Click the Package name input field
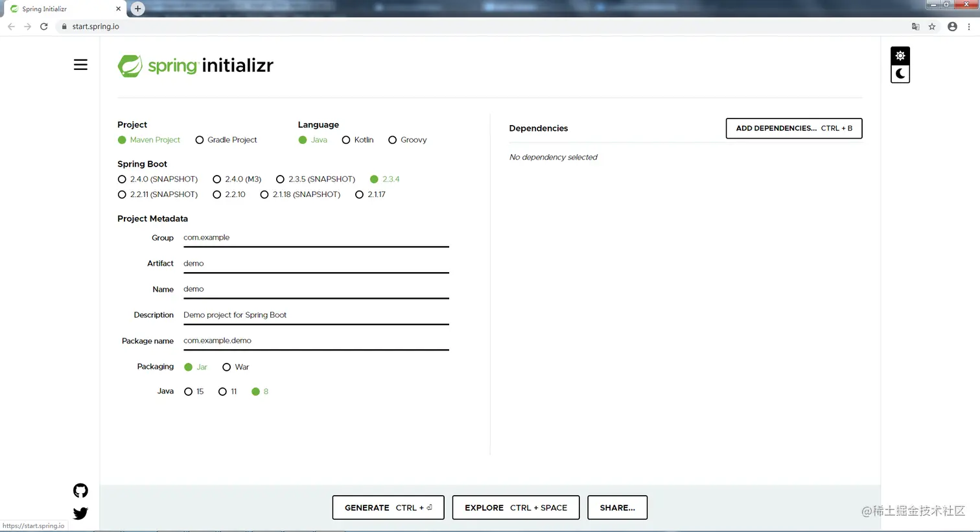Image resolution: width=980 pixels, height=532 pixels. tap(316, 341)
